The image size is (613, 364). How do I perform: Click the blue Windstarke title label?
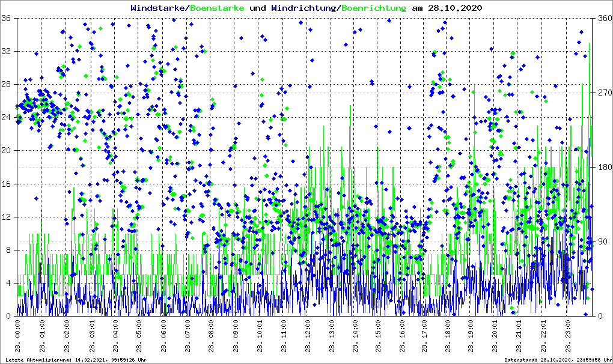click(159, 8)
